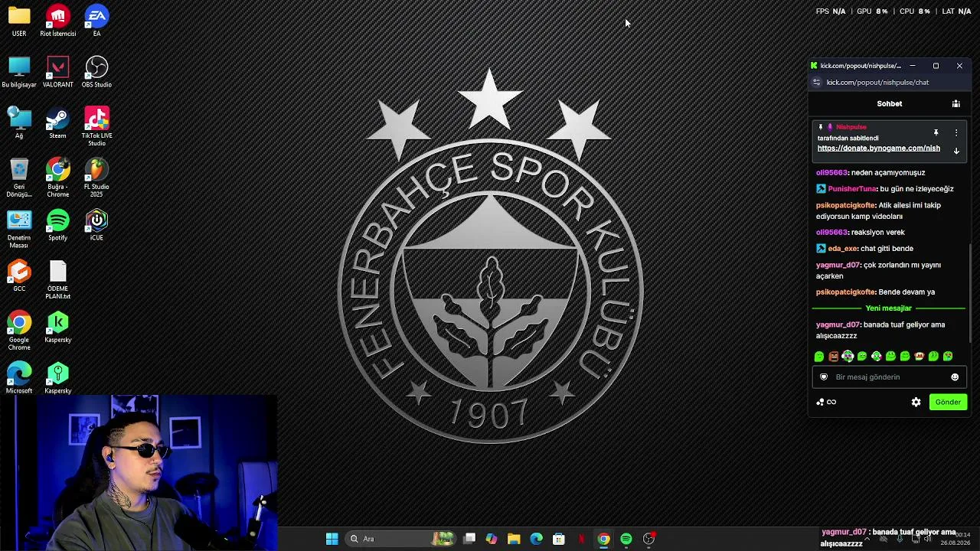This screenshot has width=980, height=551.
Task: Select the Ağ network desktop icon
Action: (x=19, y=123)
